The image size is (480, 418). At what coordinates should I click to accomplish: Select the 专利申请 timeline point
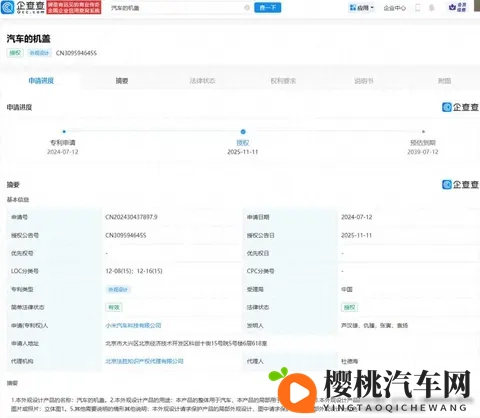point(64,132)
